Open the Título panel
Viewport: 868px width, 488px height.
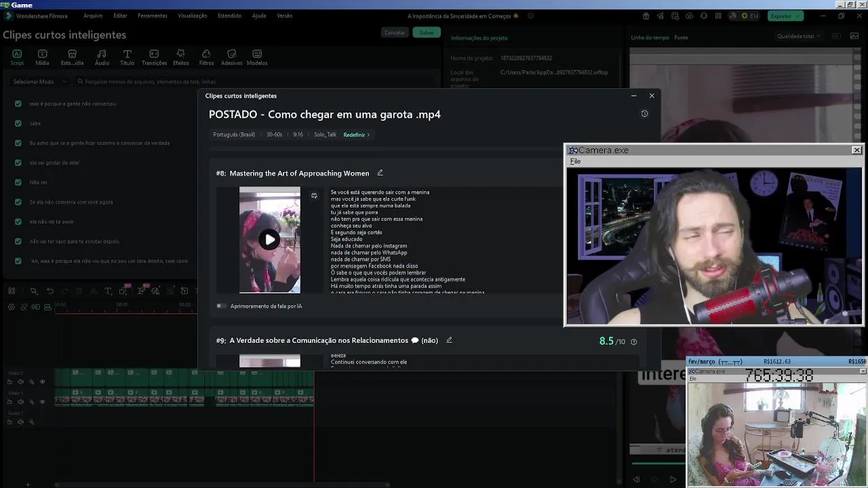(127, 58)
